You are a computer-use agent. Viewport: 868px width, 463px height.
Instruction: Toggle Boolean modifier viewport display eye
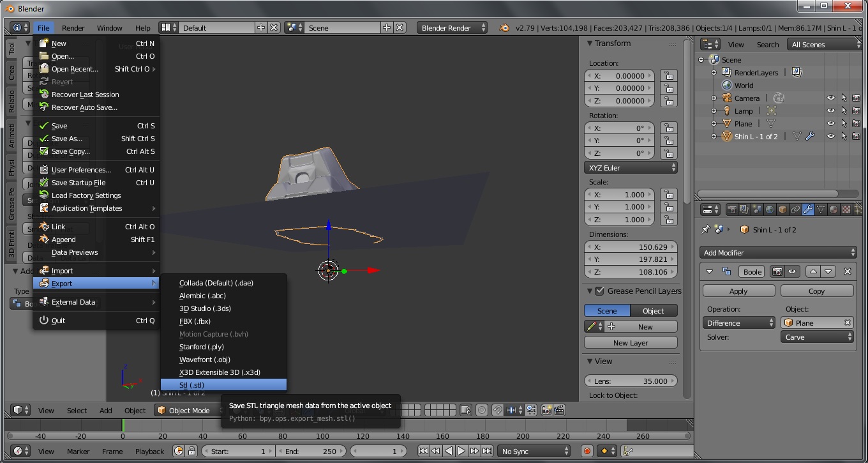point(792,271)
